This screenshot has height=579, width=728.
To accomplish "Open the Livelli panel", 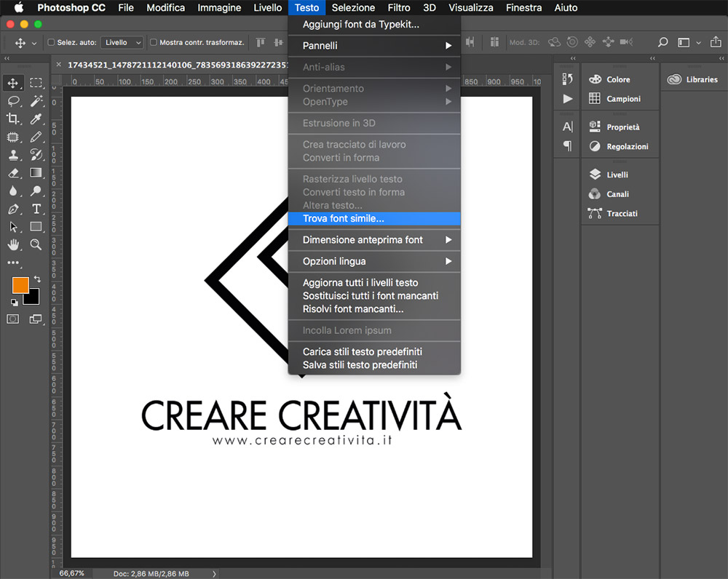I will tap(617, 175).
